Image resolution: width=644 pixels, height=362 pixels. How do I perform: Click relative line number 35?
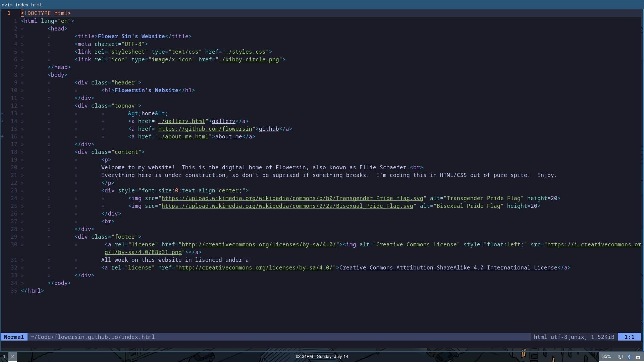pos(14,291)
